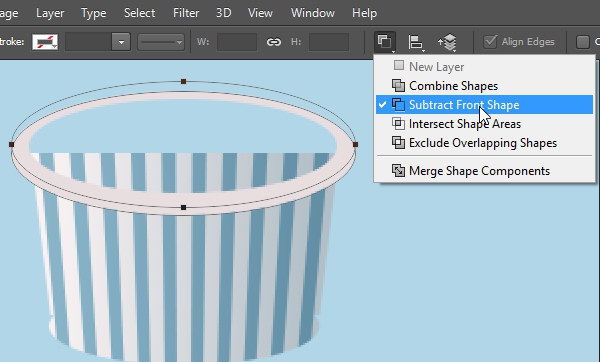Toggle the checkbox right of Align Edges
Screen dimensions: 600x362
click(582, 42)
